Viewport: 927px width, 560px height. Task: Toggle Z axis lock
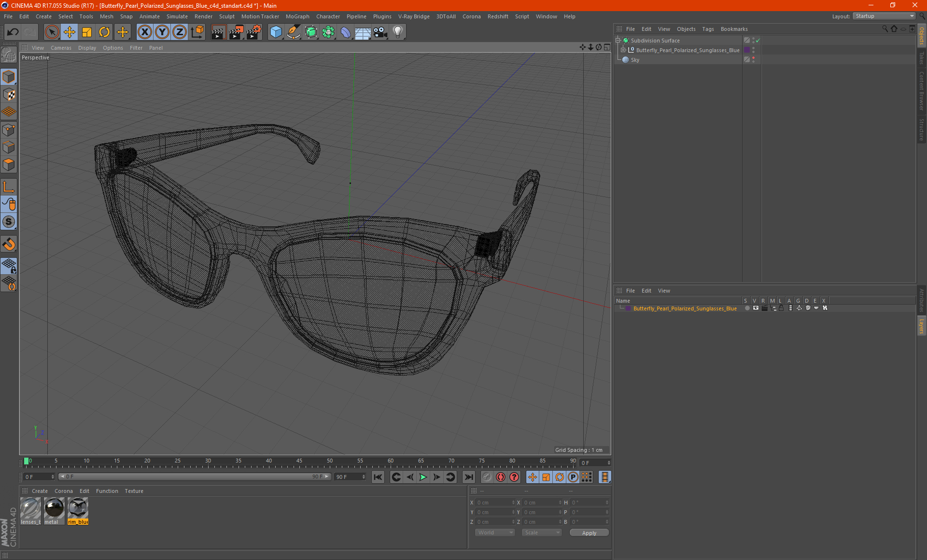[180, 32]
